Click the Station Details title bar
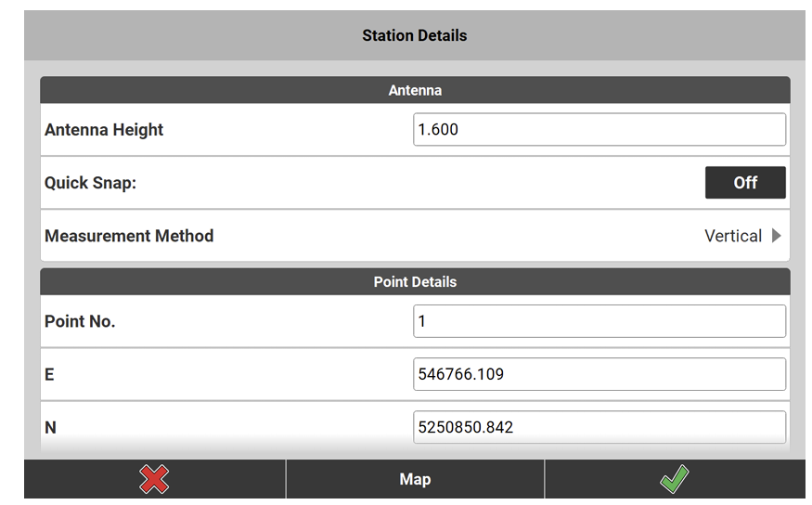Image resolution: width=812 pixels, height=505 pixels. 415,35
